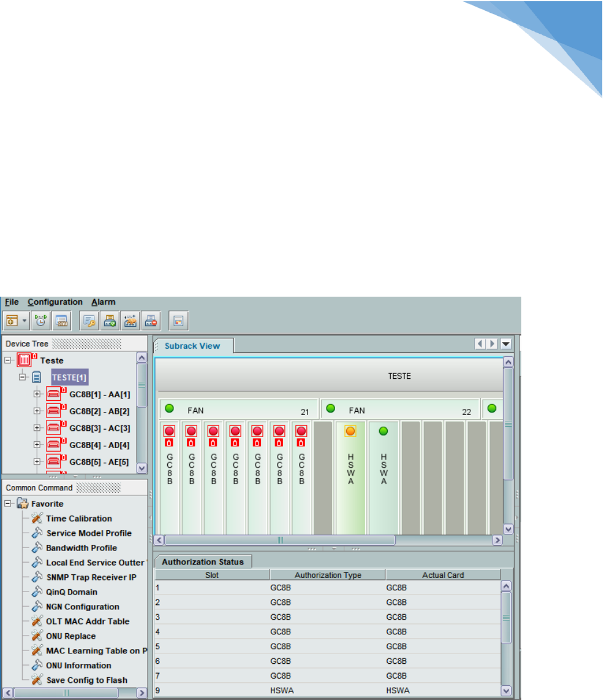Click the card with red minus icon

click(x=151, y=320)
